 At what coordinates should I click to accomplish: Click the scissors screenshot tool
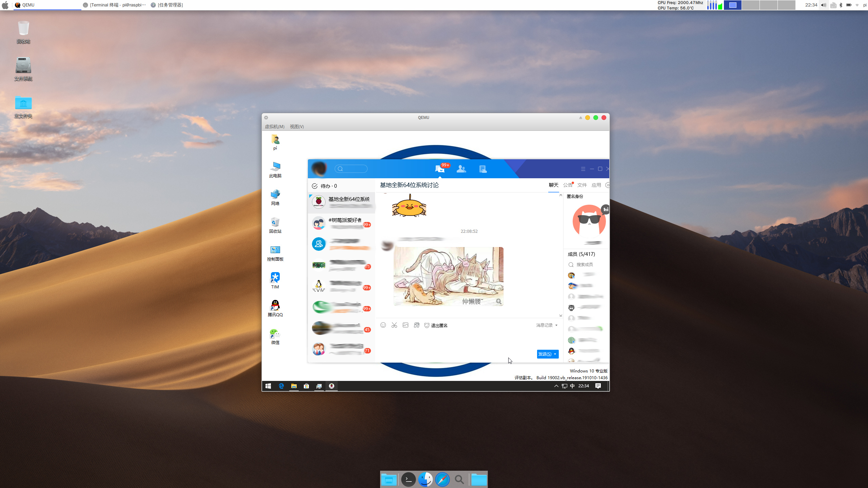[x=394, y=325]
